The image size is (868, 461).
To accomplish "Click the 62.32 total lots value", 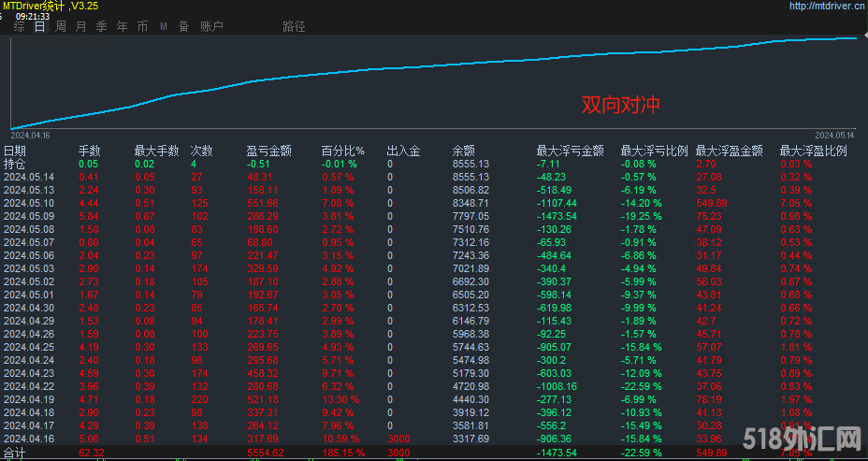I will (91, 454).
